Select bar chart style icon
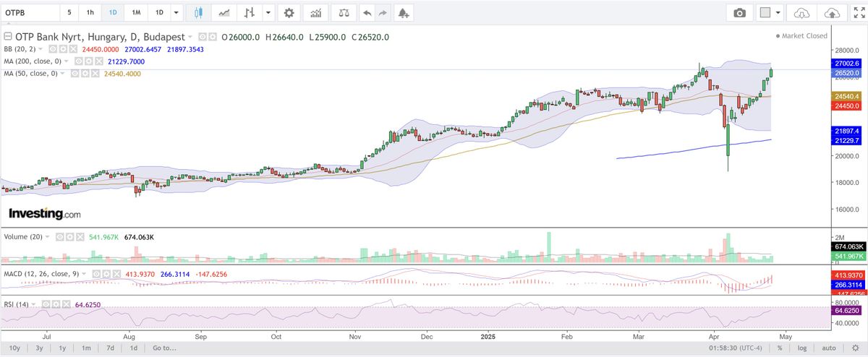This screenshot has height=357, width=868. click(250, 12)
